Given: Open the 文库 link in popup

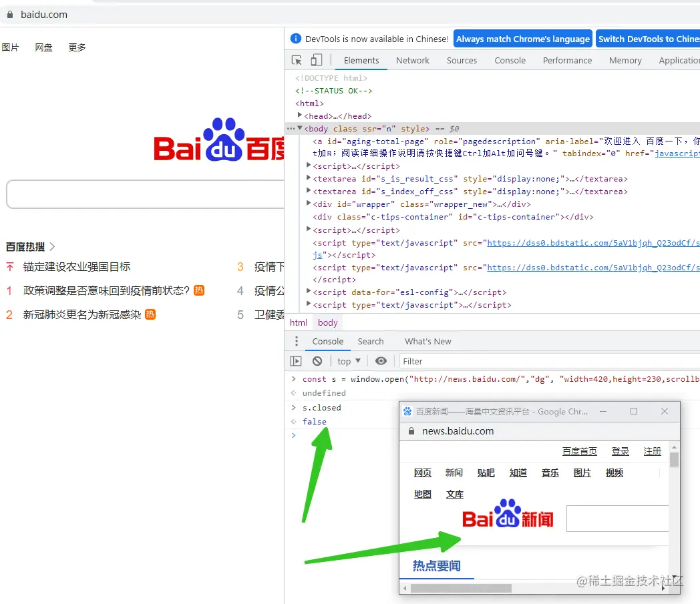Looking at the screenshot, I should coord(454,494).
